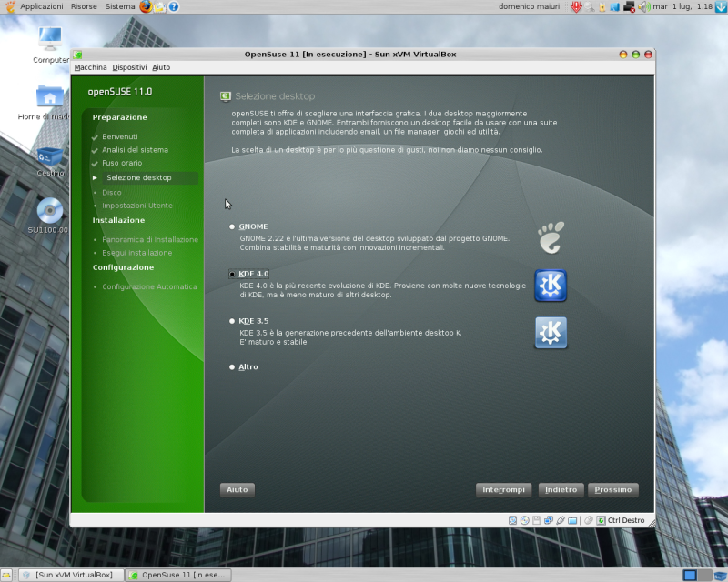Click the volume icon in top panel

(x=644, y=6)
